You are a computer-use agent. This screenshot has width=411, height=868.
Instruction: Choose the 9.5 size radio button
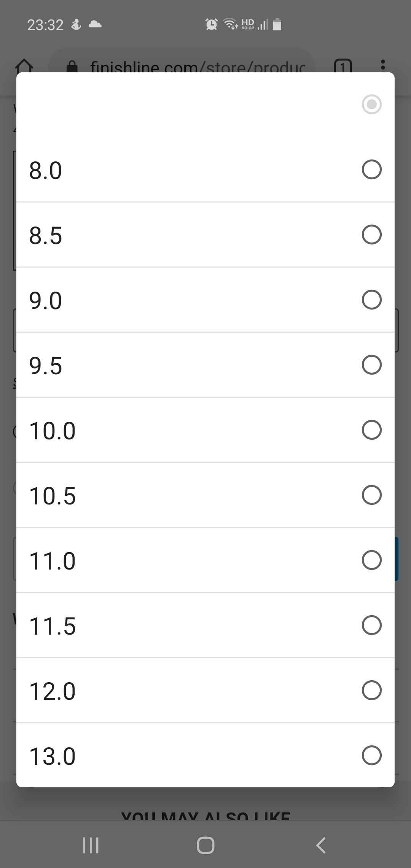371,365
